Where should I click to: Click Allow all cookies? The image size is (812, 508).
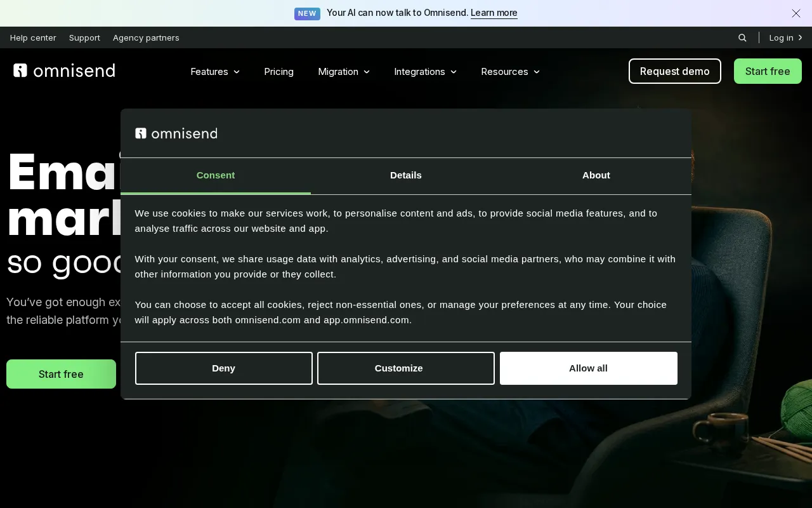point(589,368)
